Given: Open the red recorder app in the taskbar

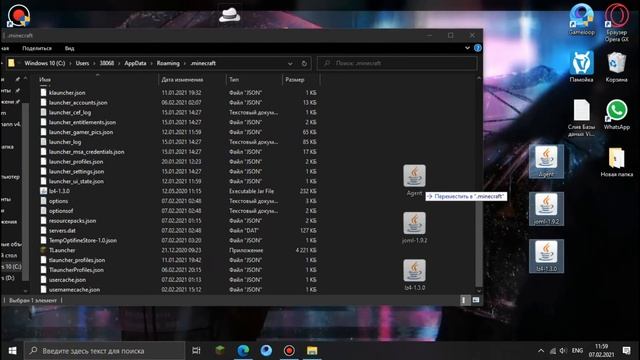Looking at the screenshot, I should 289,350.
